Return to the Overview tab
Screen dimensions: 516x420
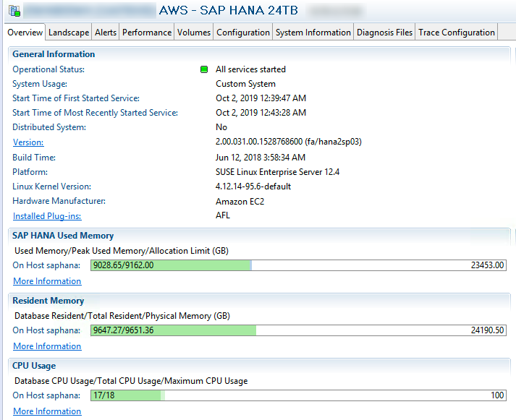coord(25,33)
